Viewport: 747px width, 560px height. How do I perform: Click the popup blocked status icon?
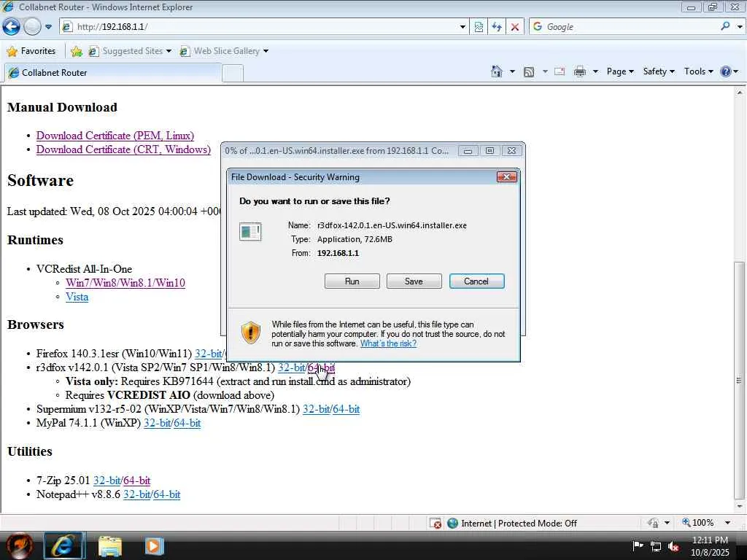tap(436, 523)
